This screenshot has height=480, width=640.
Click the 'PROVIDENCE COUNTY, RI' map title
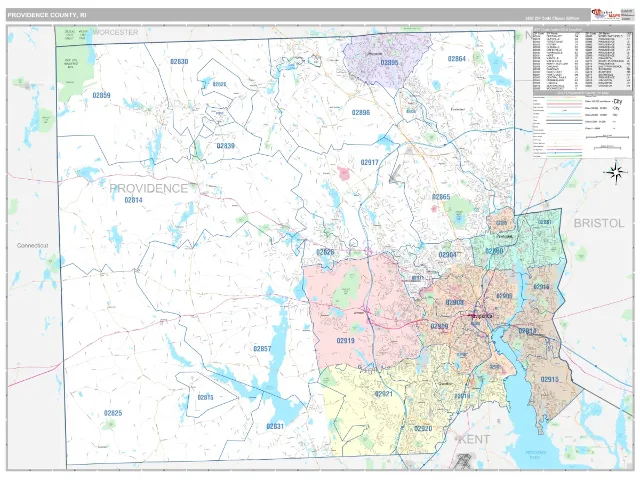point(47,15)
